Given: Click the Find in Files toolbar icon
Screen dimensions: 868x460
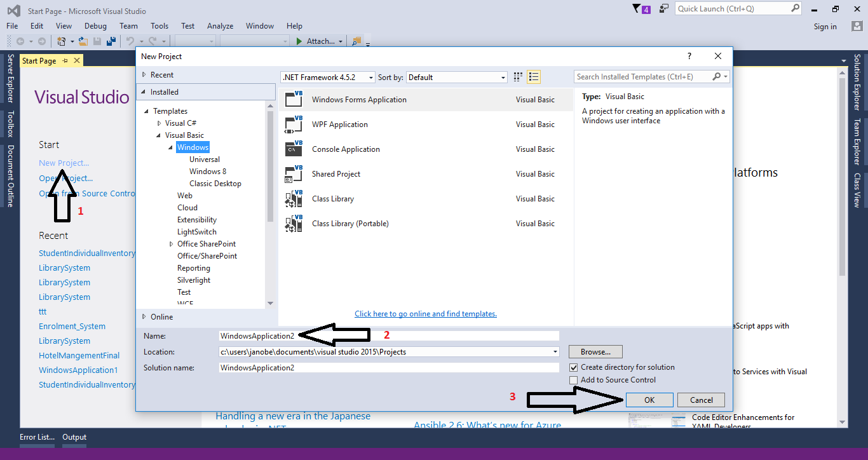Looking at the screenshot, I should 356,41.
